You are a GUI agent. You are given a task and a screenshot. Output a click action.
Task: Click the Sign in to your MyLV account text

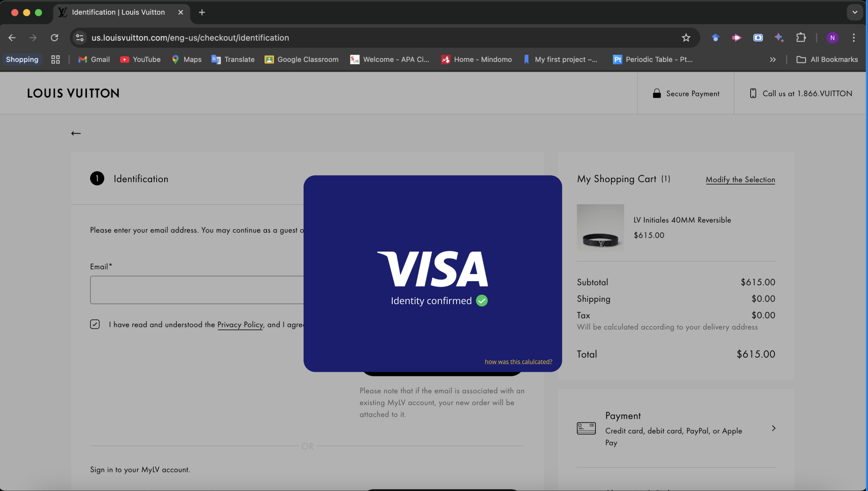tap(140, 469)
